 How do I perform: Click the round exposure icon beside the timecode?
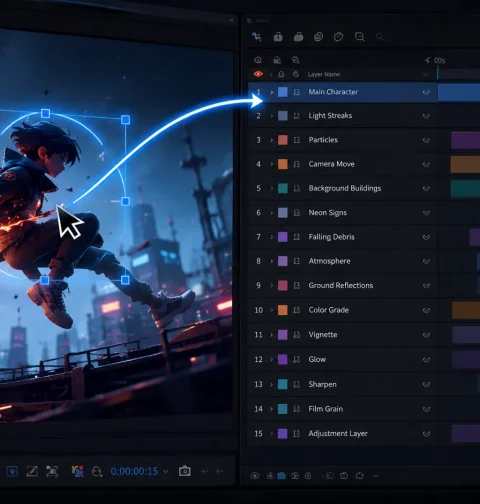[97, 471]
